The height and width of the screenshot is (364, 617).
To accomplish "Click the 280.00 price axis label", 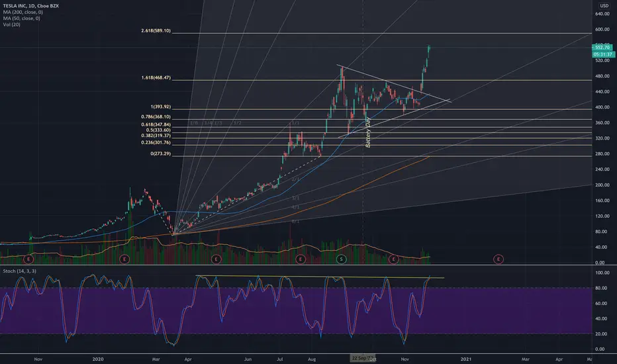I will coord(602,154).
